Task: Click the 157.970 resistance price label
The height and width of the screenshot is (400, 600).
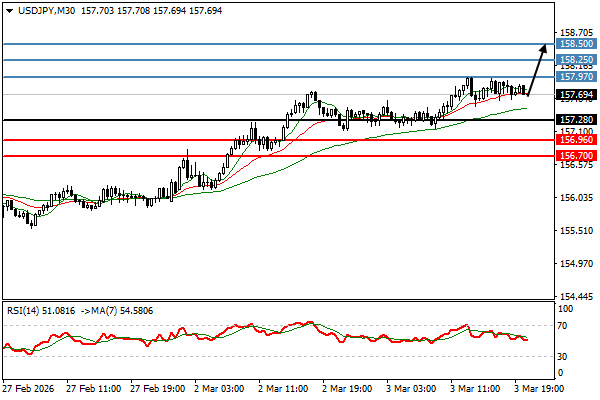Action: [576, 77]
